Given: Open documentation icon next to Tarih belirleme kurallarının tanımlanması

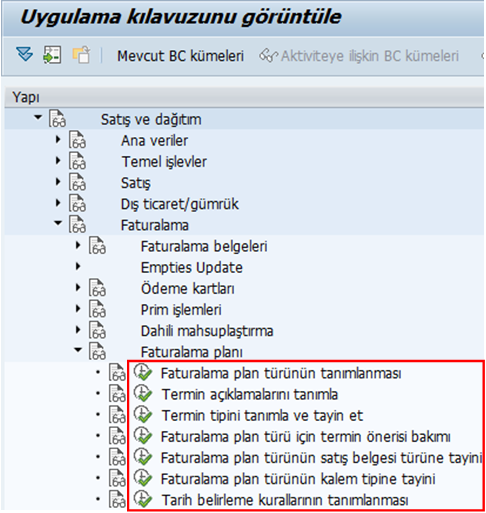Looking at the screenshot, I should coord(117,499).
